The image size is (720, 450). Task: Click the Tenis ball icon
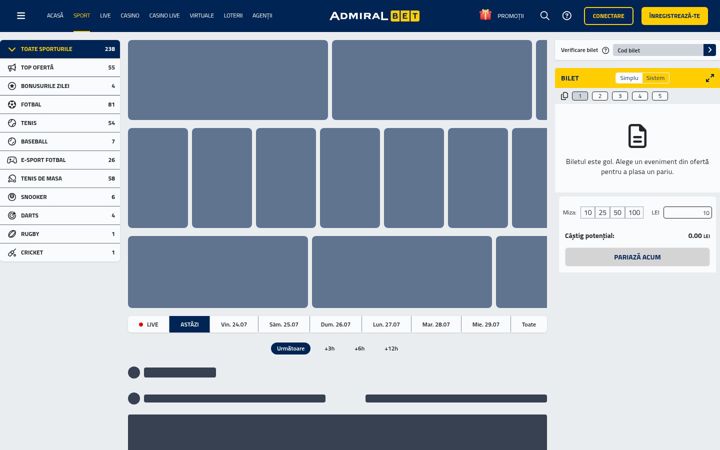coord(12,123)
